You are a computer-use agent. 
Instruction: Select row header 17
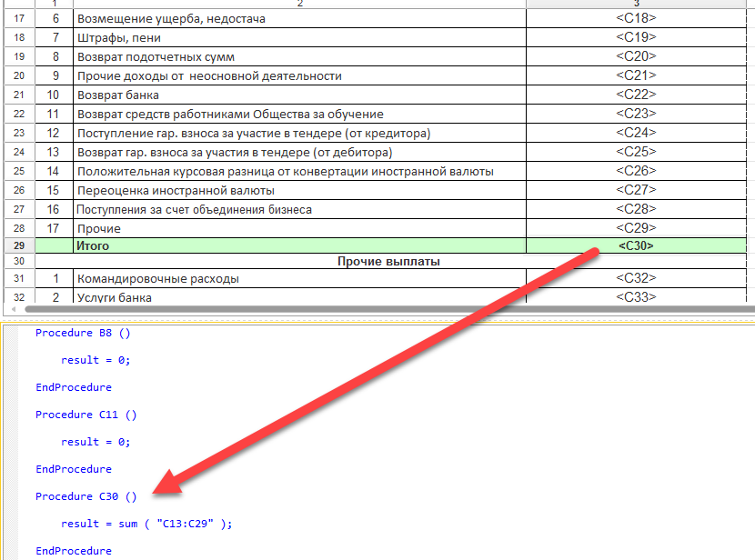pos(18,18)
